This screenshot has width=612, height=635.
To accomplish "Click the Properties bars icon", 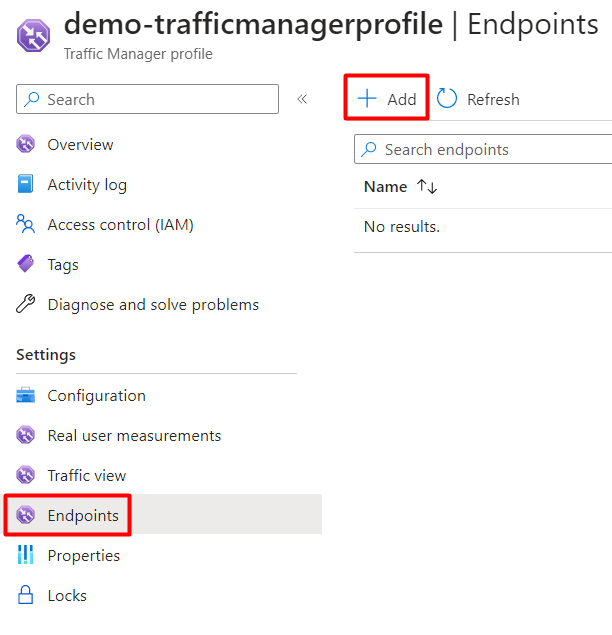I will [26, 555].
